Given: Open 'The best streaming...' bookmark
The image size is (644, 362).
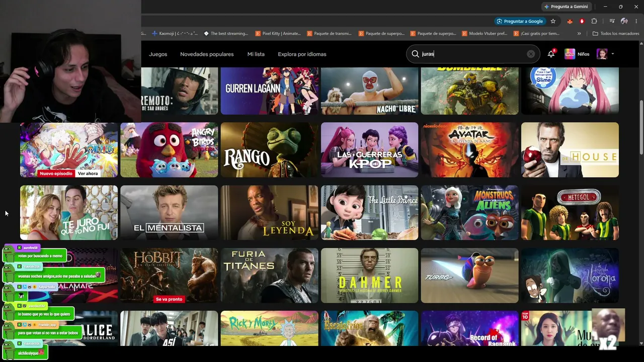Looking at the screenshot, I should [x=226, y=34].
